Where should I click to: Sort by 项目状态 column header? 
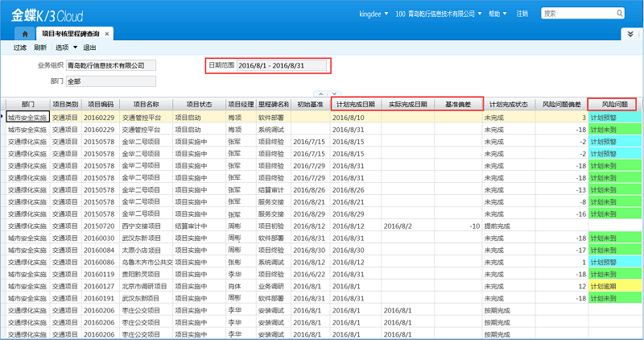[199, 105]
